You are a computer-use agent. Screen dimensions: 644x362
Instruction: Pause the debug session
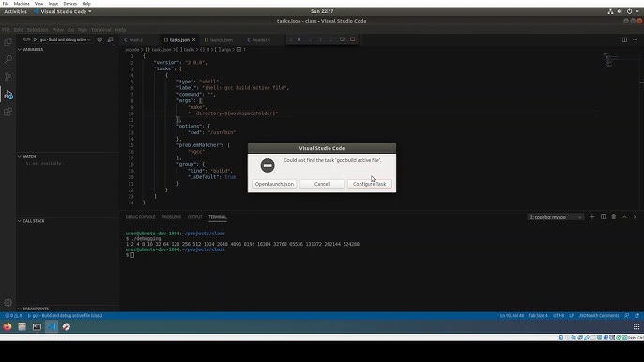299,39
